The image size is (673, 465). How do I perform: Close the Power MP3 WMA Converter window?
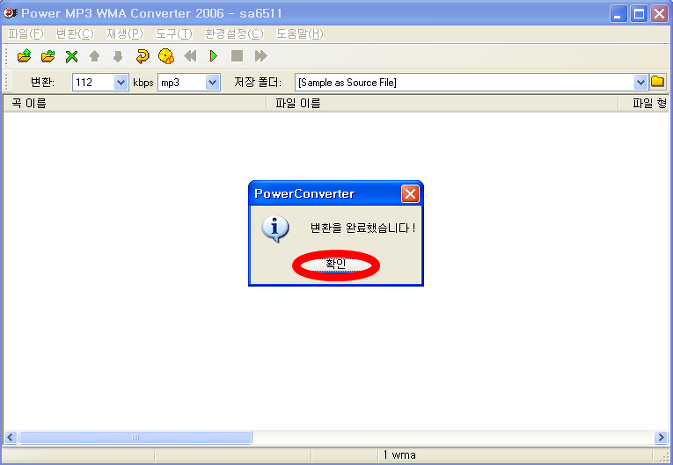click(x=659, y=14)
